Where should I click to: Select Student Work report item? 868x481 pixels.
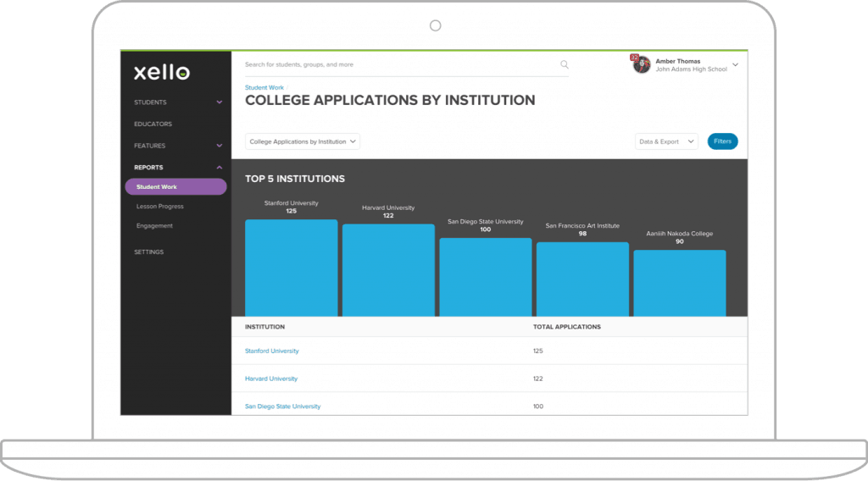[x=175, y=187]
